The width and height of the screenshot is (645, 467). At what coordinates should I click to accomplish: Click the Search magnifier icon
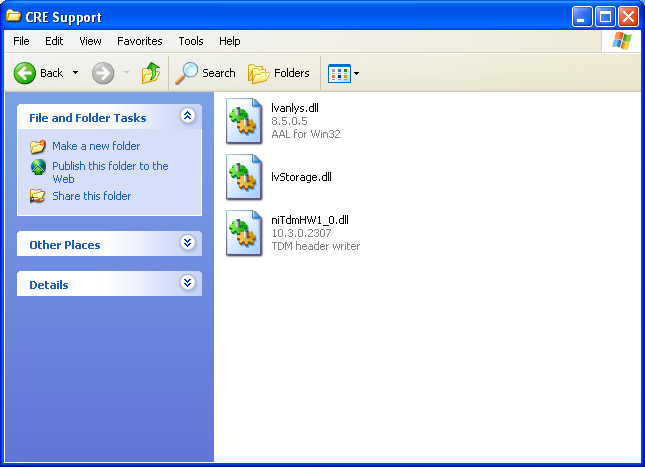click(186, 73)
